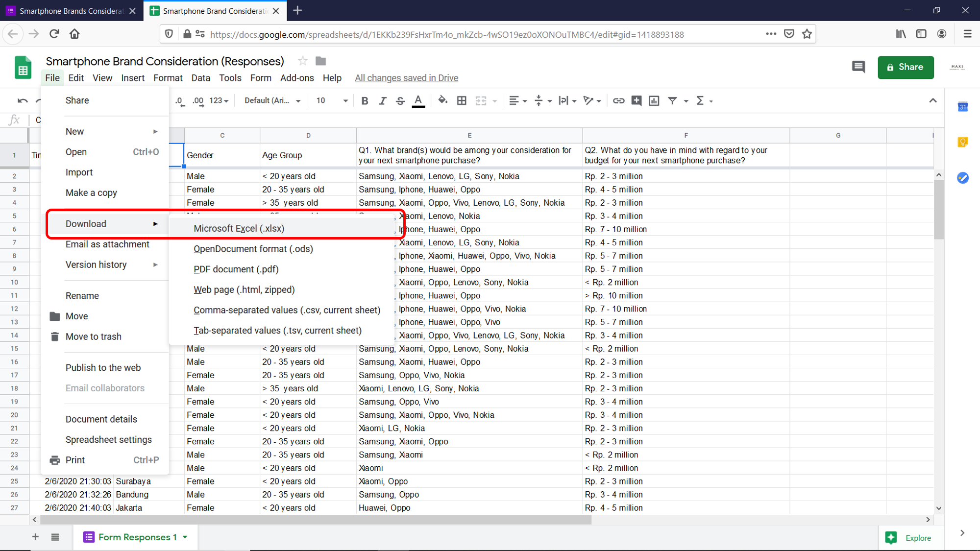The width and height of the screenshot is (980, 551).
Task: Open Google Calendar side panel icon
Action: pos(963,106)
